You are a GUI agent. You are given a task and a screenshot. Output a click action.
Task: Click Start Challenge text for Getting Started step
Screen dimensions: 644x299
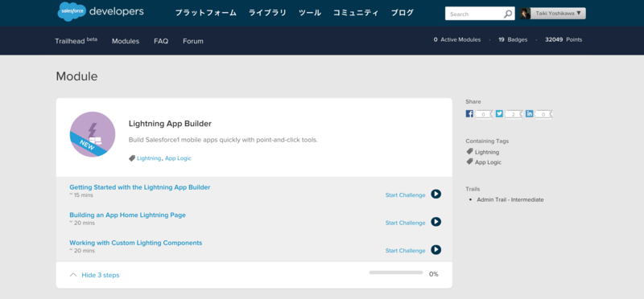click(406, 195)
